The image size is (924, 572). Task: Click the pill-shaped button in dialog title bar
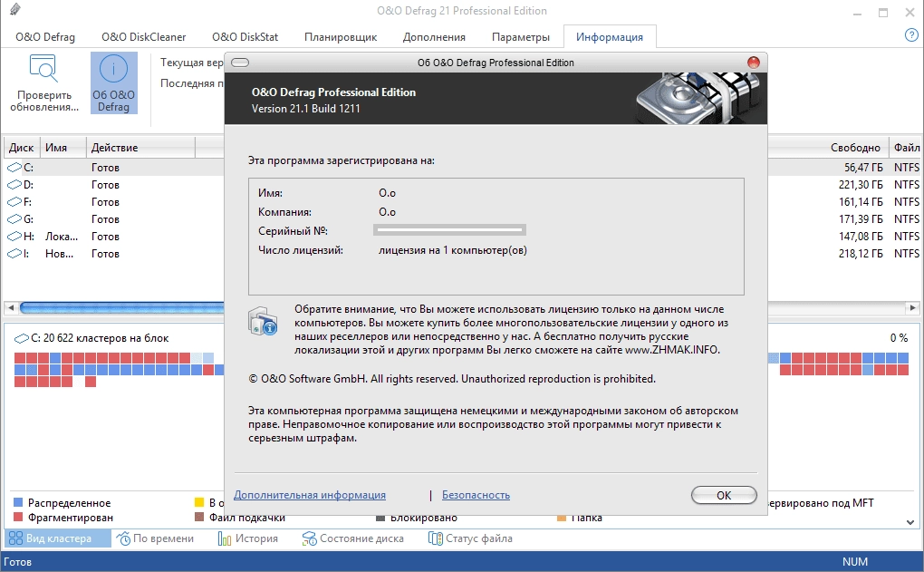240,63
